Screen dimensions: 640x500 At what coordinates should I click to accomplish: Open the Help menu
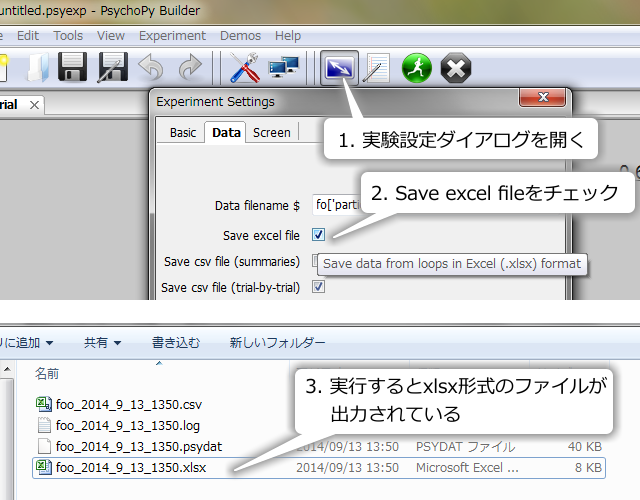pos(288,36)
